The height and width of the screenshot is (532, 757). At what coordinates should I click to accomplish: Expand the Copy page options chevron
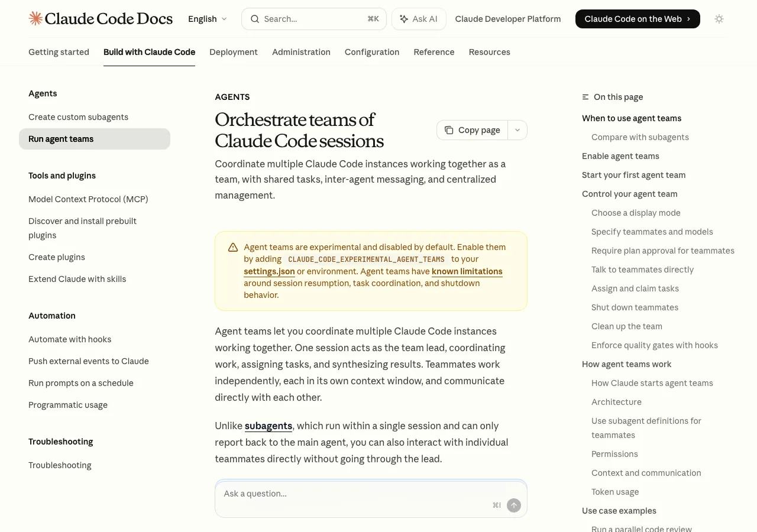click(x=517, y=130)
